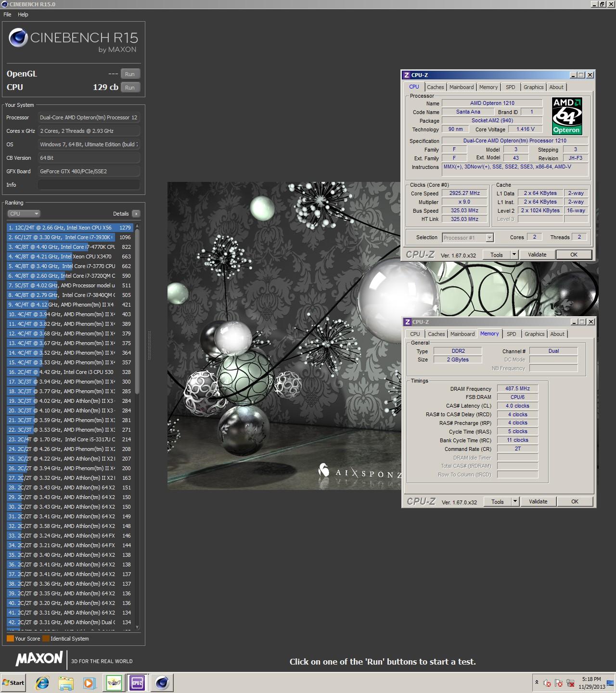Run the OpenGL benchmark

coord(130,74)
